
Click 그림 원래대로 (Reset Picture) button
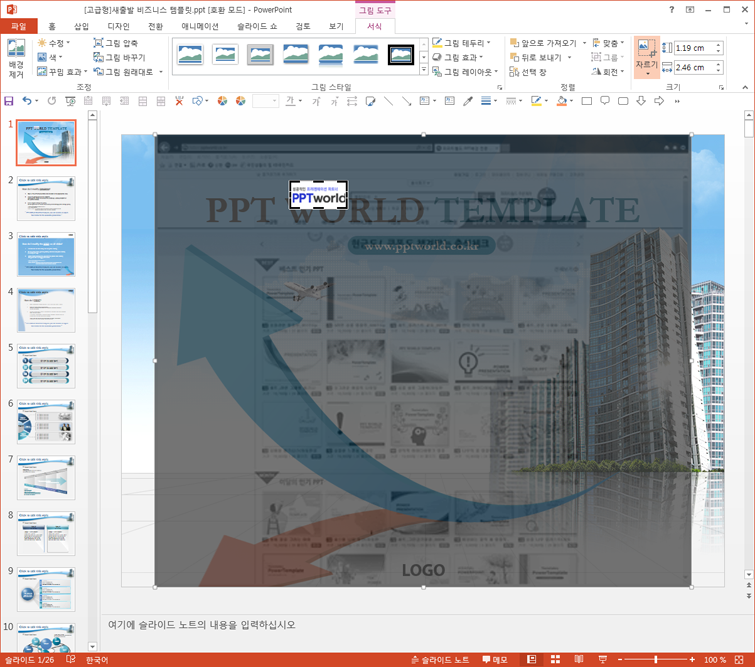click(x=123, y=72)
